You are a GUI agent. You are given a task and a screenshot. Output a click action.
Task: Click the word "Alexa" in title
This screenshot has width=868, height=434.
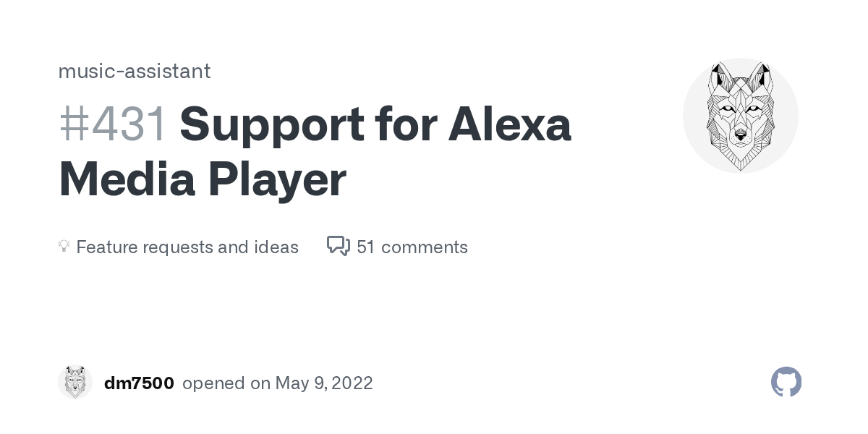[510, 124]
